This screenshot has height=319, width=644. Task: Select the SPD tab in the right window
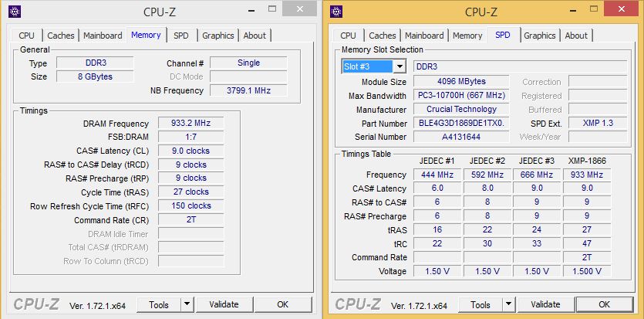coord(502,35)
